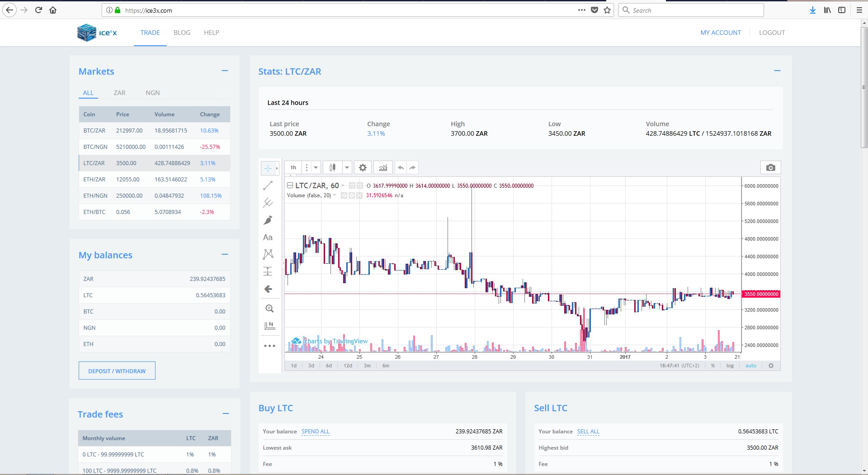
Task: Collapse the chart legend minus box
Action: tap(290, 185)
